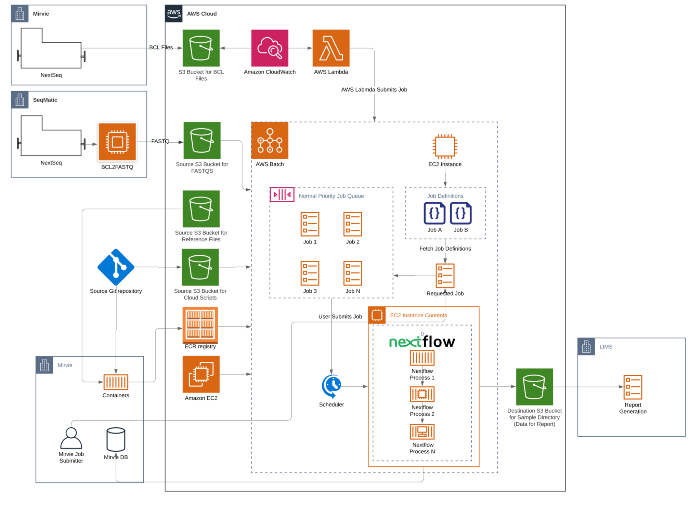Select the SeqMatic building icon

(x=20, y=99)
